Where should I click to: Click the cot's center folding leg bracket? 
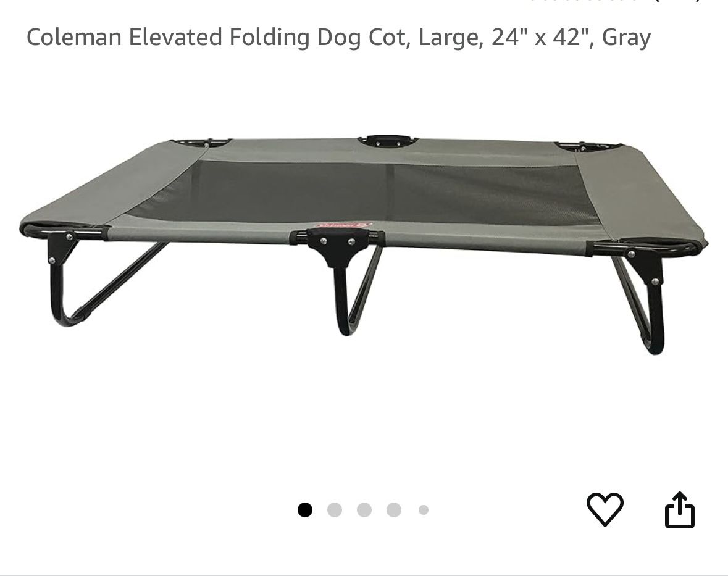[338, 246]
